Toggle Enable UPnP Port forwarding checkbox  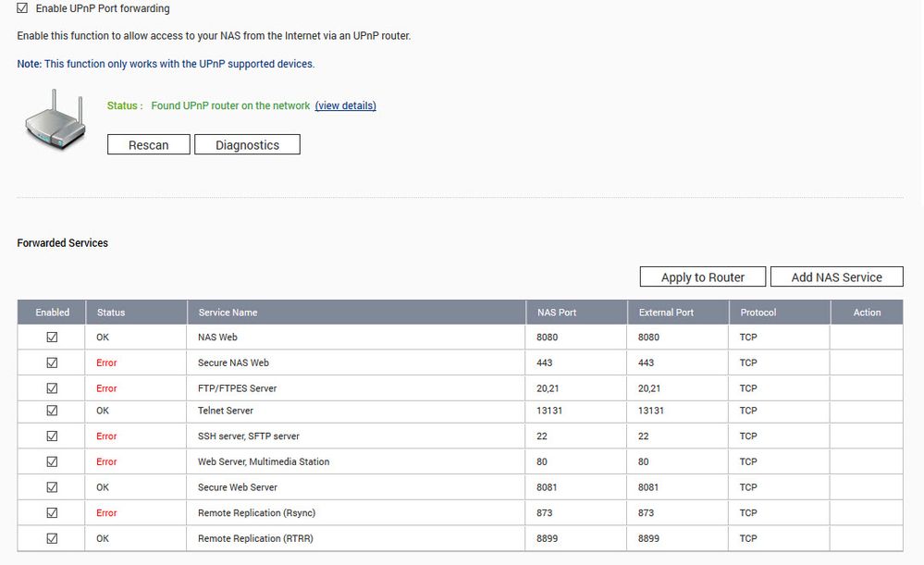coord(23,8)
